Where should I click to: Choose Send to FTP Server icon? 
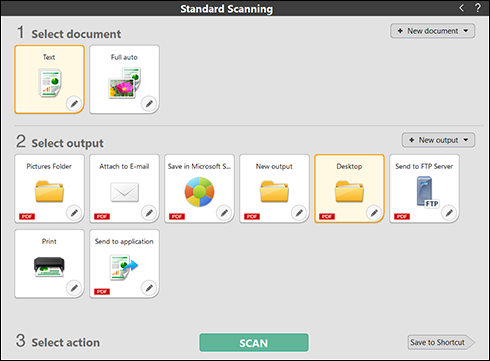[428, 192]
